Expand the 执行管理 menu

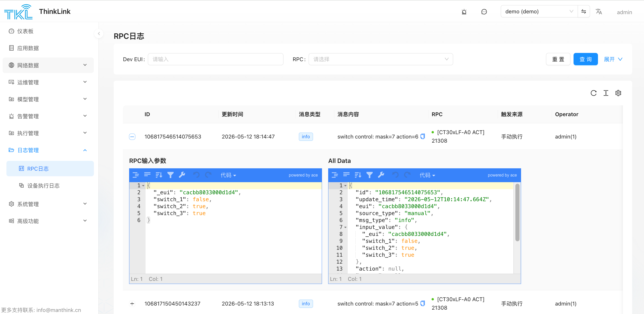click(48, 133)
